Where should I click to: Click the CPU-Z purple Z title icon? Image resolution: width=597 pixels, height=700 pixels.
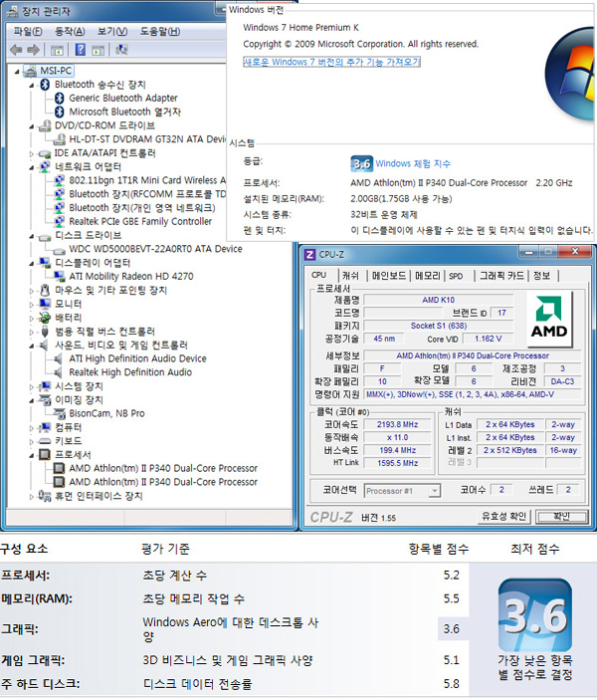pyautogui.click(x=309, y=255)
